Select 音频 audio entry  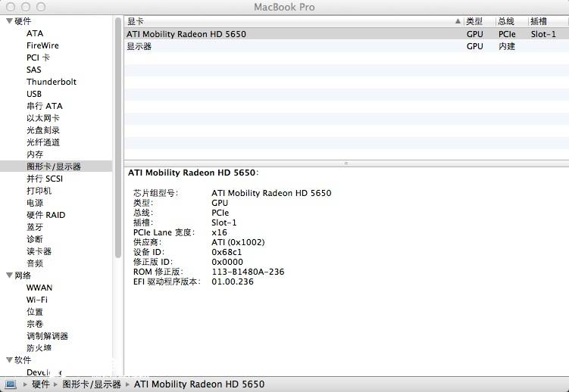click(x=35, y=263)
